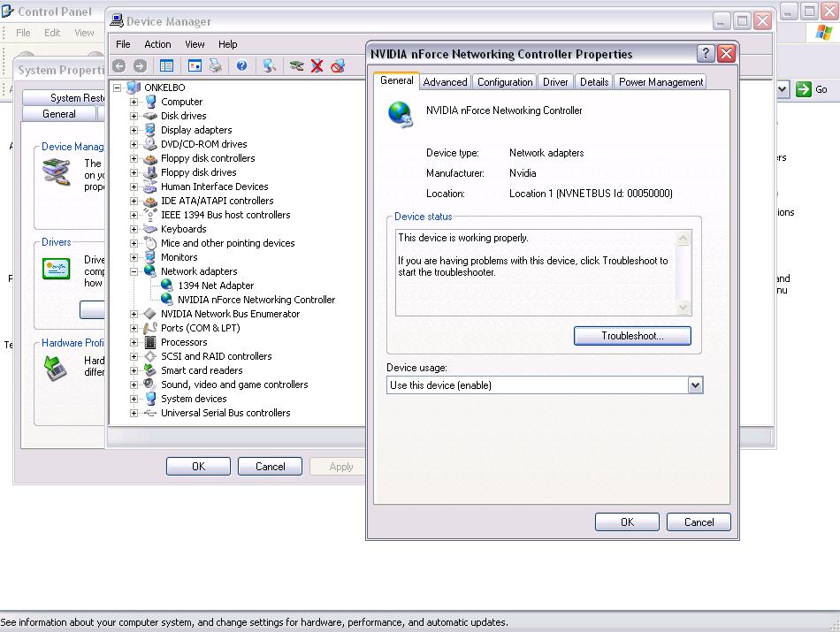Expand the Human Interface Devices node
Viewport: 840px width, 632px height.
134,187
